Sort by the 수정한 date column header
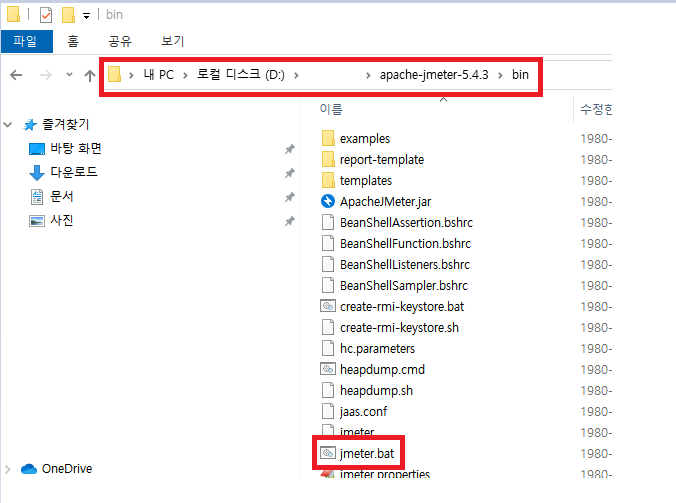 (596, 109)
